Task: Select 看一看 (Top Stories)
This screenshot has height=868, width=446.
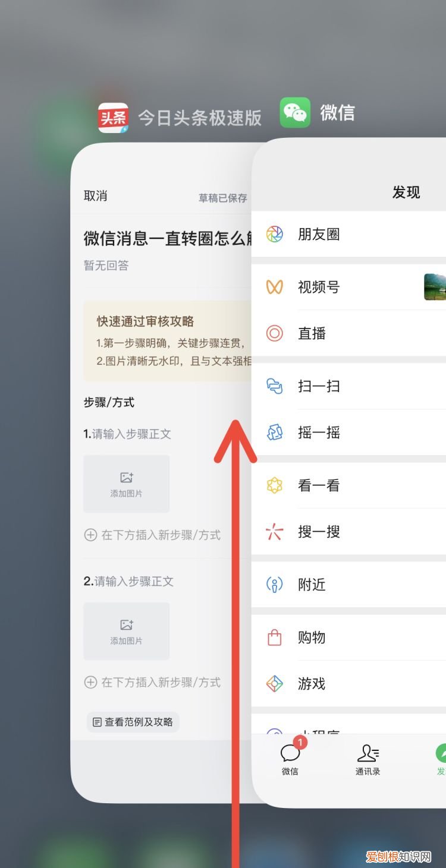Action: (x=319, y=485)
